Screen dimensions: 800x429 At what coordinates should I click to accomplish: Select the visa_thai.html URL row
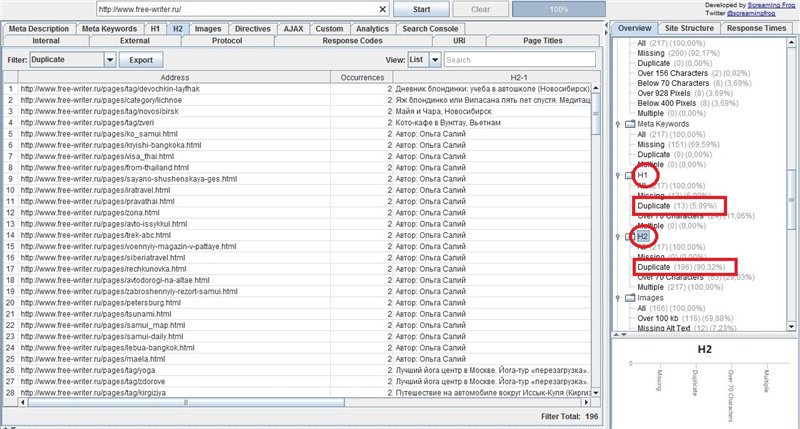tap(297, 156)
